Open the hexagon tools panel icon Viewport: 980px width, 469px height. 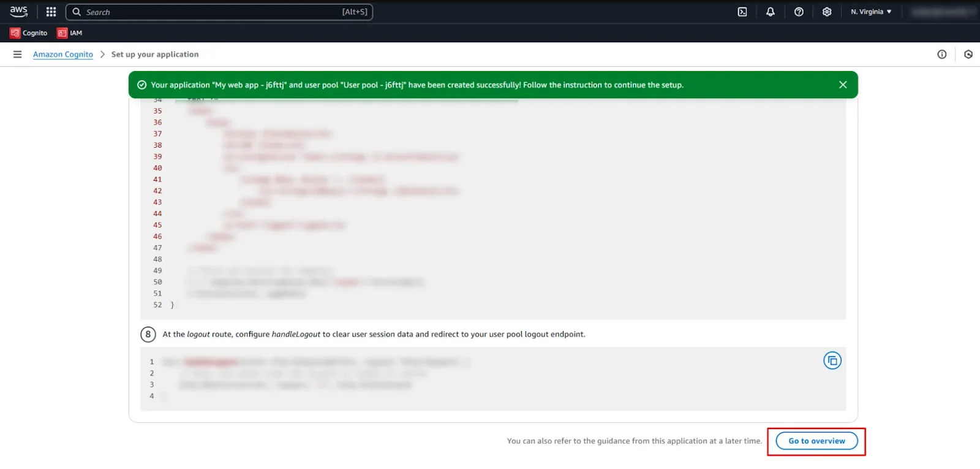(968, 55)
